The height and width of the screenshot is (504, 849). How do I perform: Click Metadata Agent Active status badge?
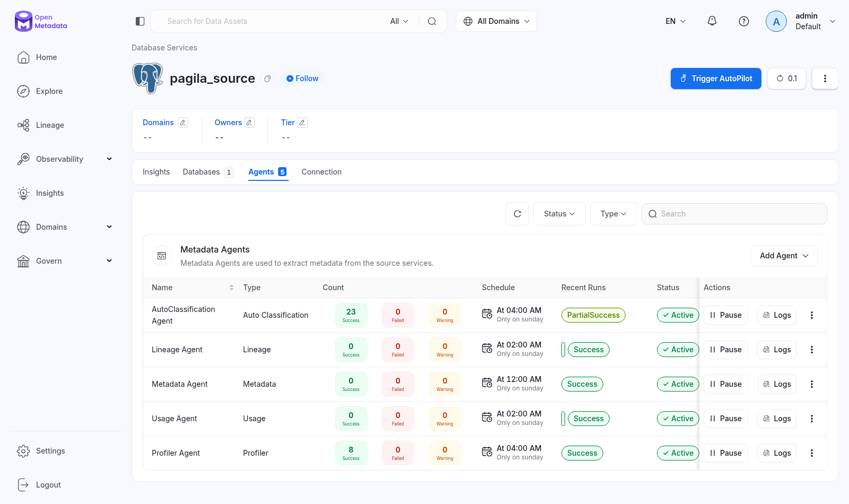point(678,384)
